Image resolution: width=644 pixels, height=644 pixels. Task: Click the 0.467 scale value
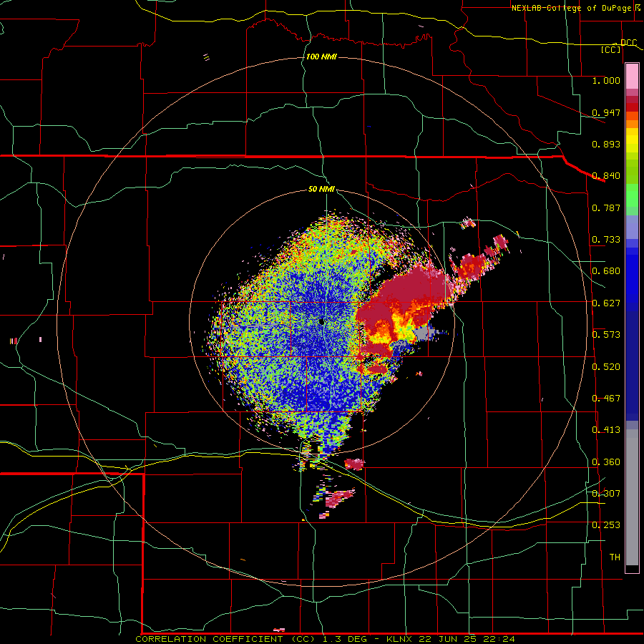(x=606, y=399)
